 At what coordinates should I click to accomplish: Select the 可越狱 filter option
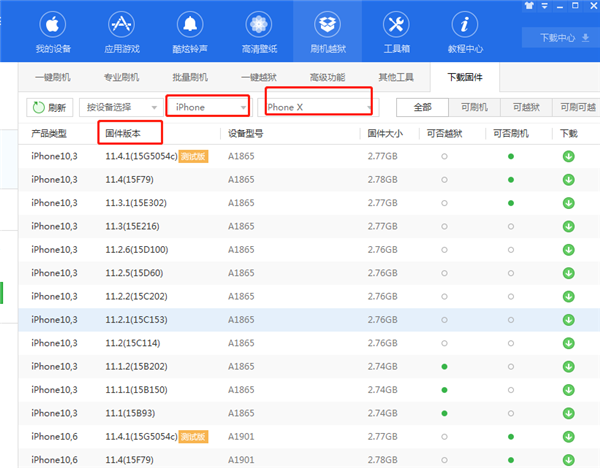(x=525, y=107)
